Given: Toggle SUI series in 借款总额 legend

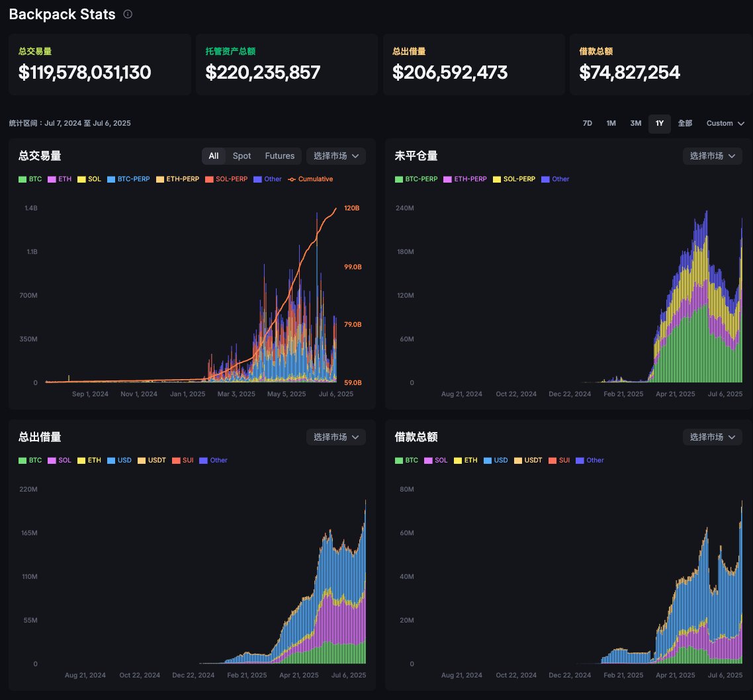Looking at the screenshot, I should (559, 460).
